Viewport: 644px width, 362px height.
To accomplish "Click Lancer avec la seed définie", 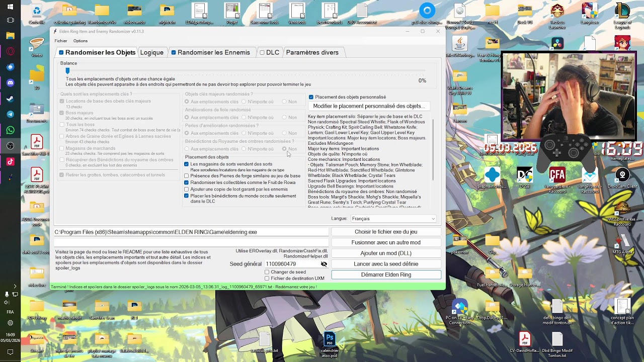I will [x=386, y=264].
